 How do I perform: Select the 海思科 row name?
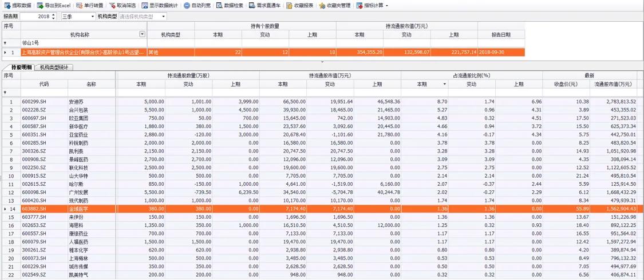[76, 226]
